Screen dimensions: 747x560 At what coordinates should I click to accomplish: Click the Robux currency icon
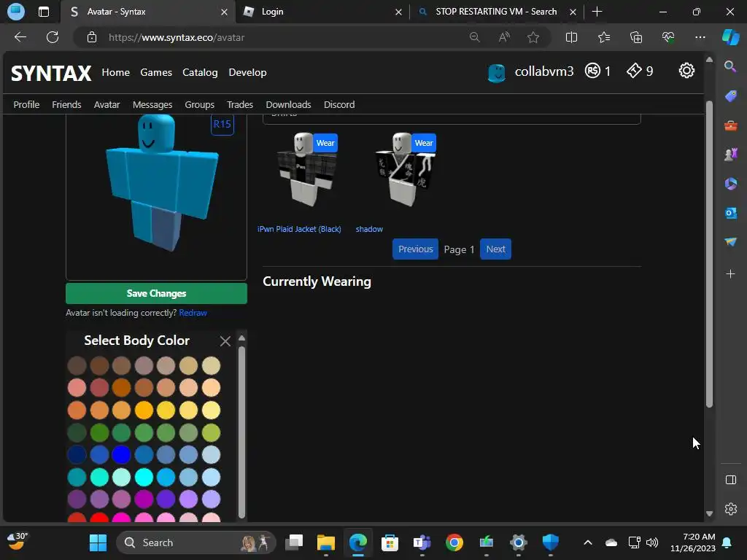(x=592, y=71)
